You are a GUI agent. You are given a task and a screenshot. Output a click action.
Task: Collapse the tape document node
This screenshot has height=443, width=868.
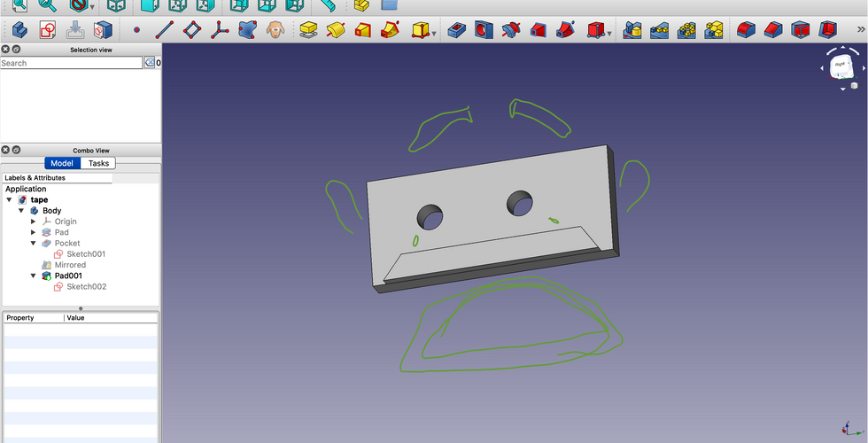pyautogui.click(x=9, y=200)
